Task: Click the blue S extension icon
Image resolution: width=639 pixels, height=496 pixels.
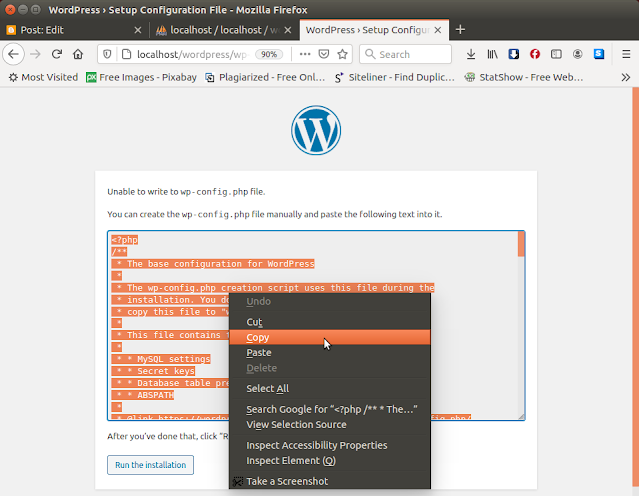Action: [x=599, y=54]
